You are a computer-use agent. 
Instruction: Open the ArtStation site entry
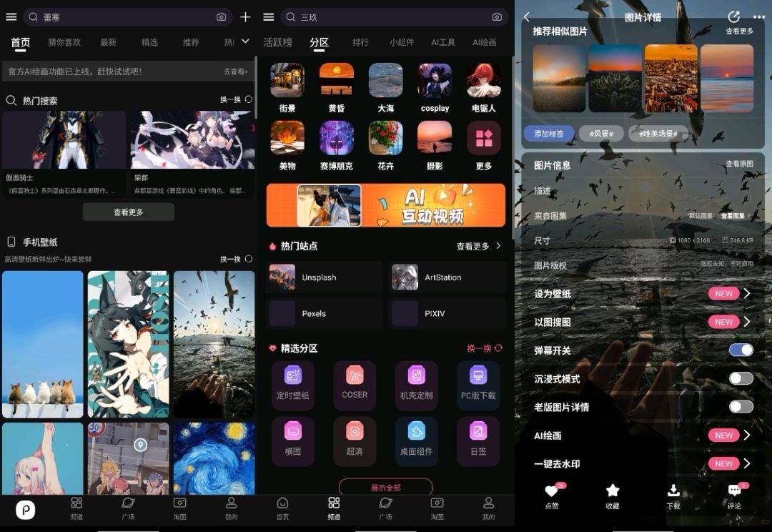pyautogui.click(x=447, y=277)
